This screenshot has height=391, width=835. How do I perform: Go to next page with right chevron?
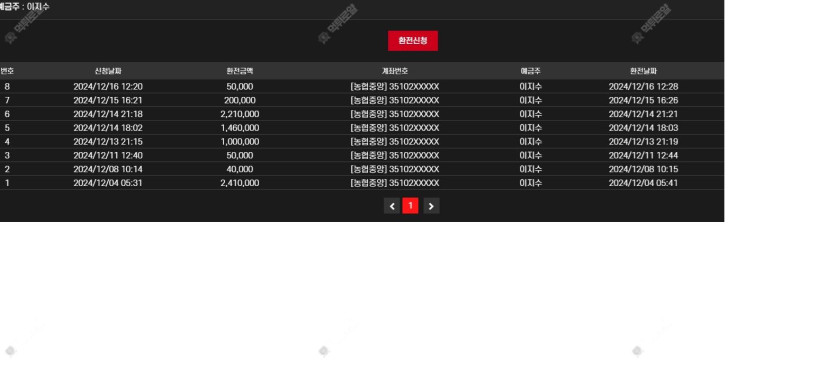click(x=431, y=206)
